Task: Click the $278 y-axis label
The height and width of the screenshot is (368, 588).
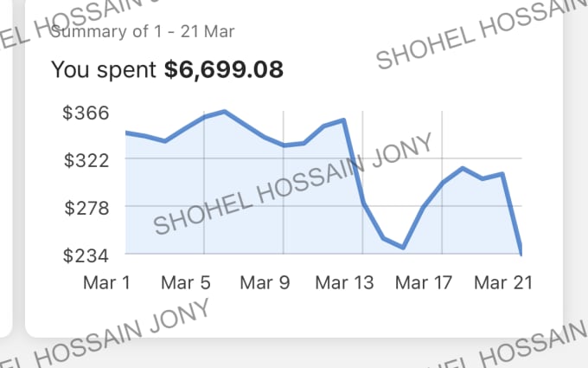Action: click(86, 208)
